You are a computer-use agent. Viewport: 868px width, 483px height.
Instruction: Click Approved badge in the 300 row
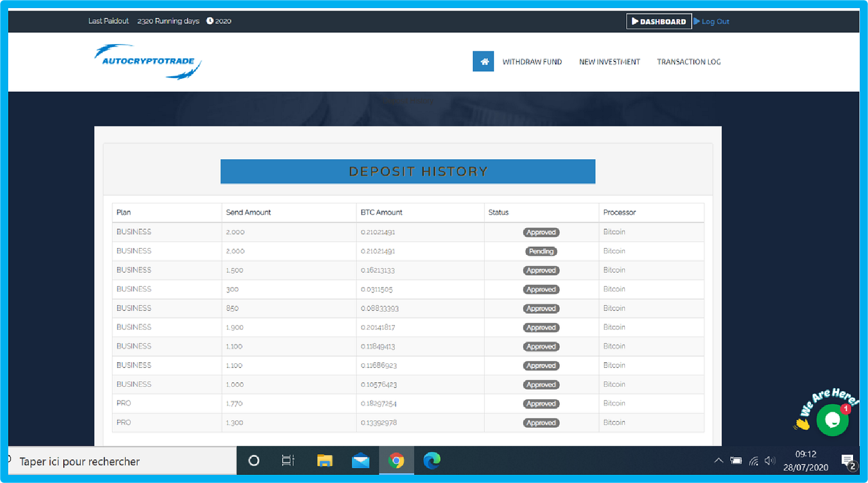541,290
